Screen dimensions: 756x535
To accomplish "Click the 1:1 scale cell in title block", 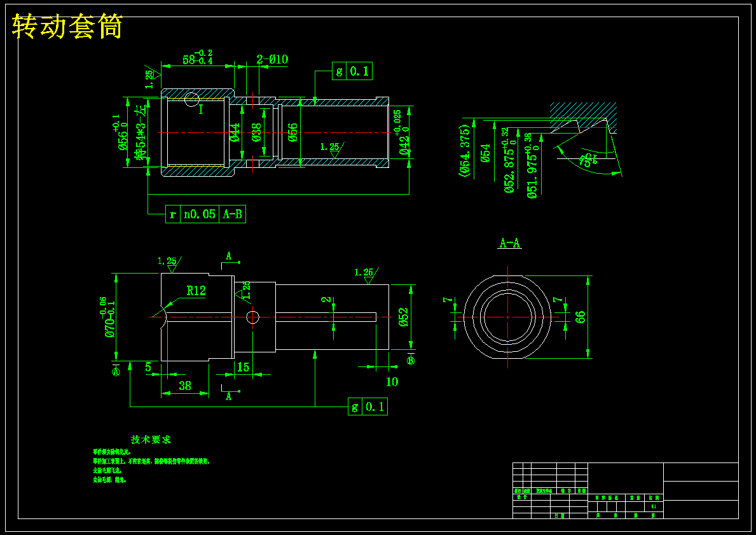I will [654, 506].
